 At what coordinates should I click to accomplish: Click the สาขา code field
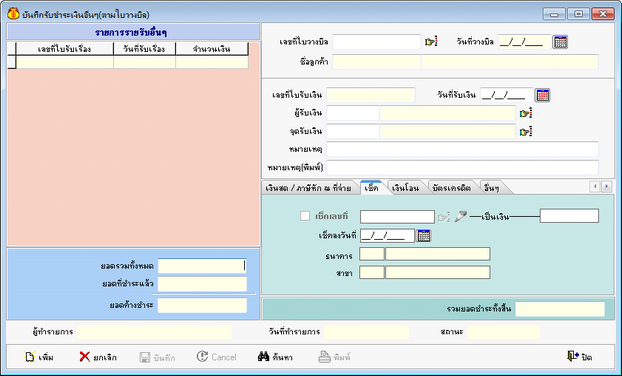click(x=372, y=272)
